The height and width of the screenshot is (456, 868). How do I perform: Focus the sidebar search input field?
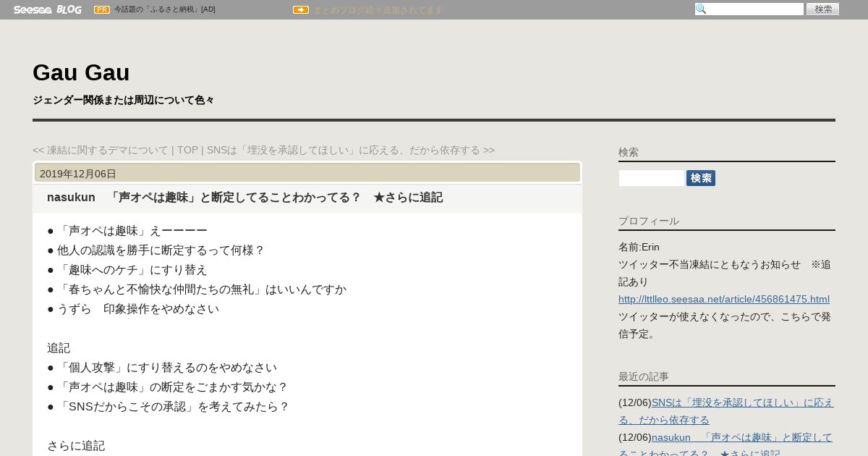[x=651, y=178]
